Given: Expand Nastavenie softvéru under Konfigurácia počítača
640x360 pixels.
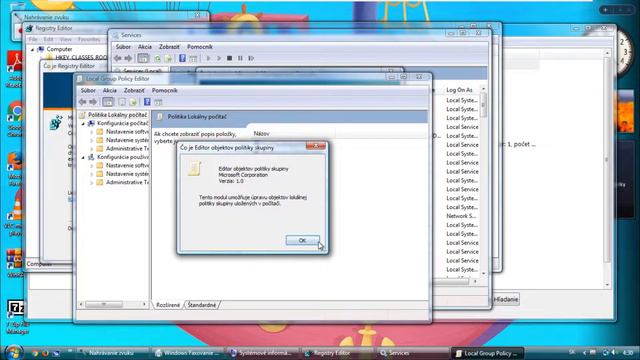Looking at the screenshot, I should point(91,132).
